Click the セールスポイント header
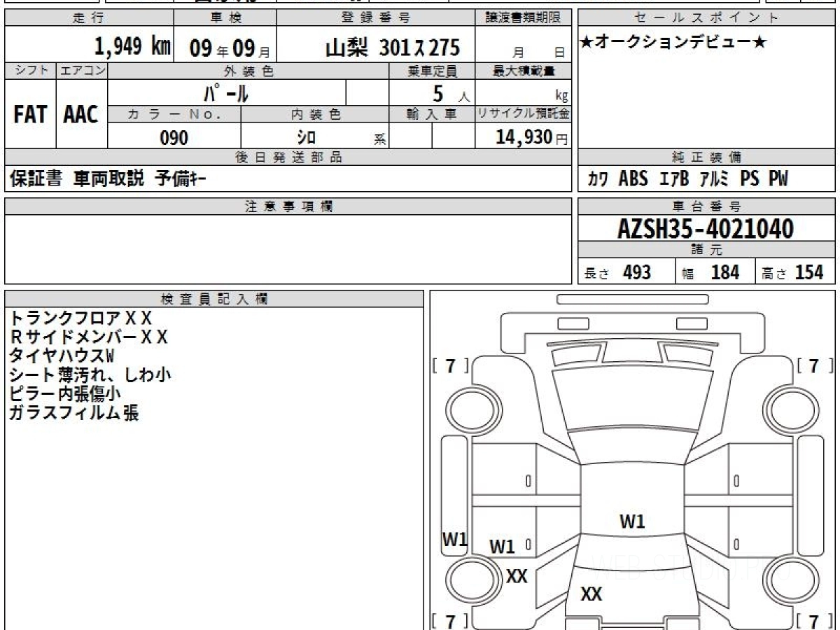Screen dimensions: 840x630 tap(707, 18)
